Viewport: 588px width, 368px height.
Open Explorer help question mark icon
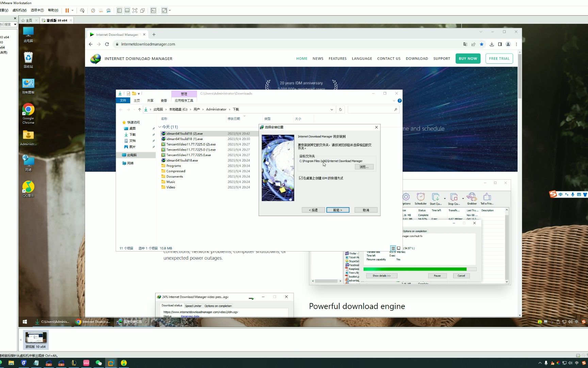click(399, 101)
